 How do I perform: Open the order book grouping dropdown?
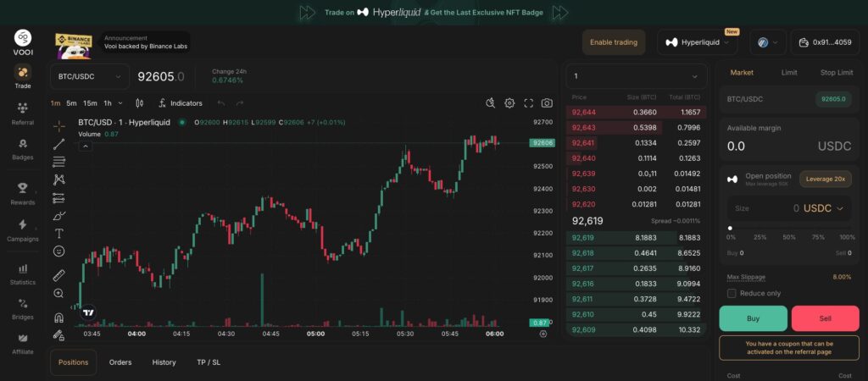pos(636,76)
